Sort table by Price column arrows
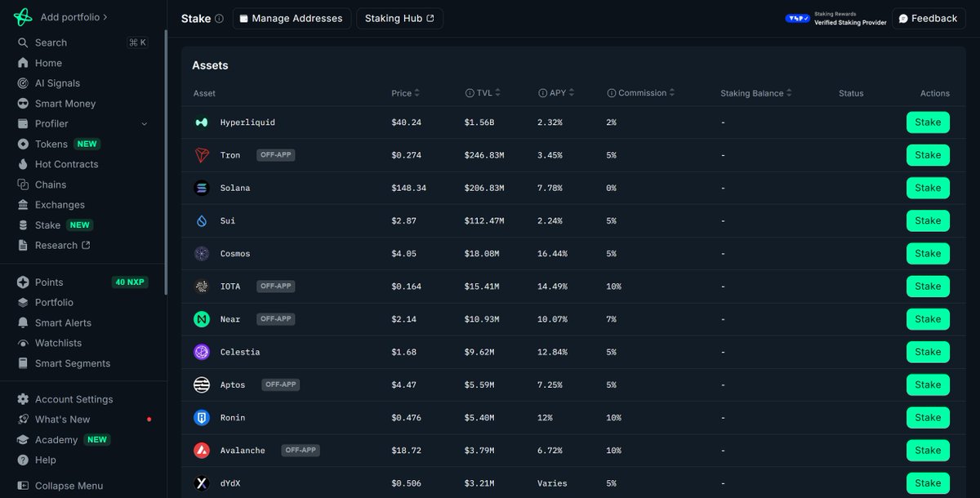This screenshot has width=980, height=498. coord(417,93)
